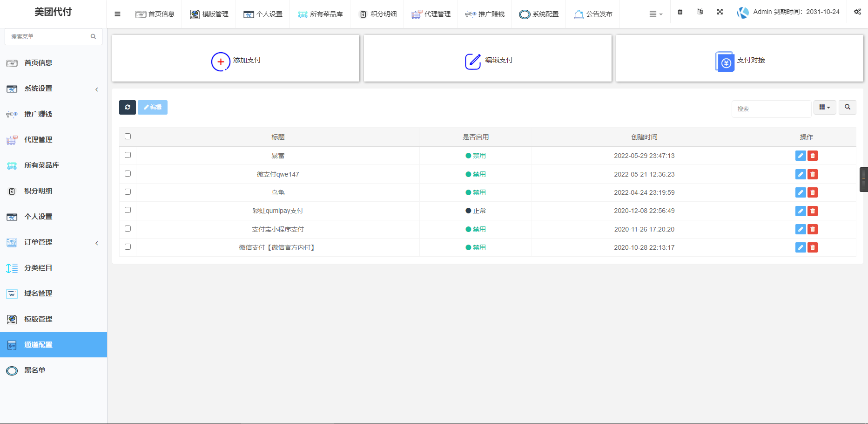Image resolution: width=868 pixels, height=424 pixels.
Task: Click the sidebar 搜索菜单 input field
Action: click(x=49, y=36)
